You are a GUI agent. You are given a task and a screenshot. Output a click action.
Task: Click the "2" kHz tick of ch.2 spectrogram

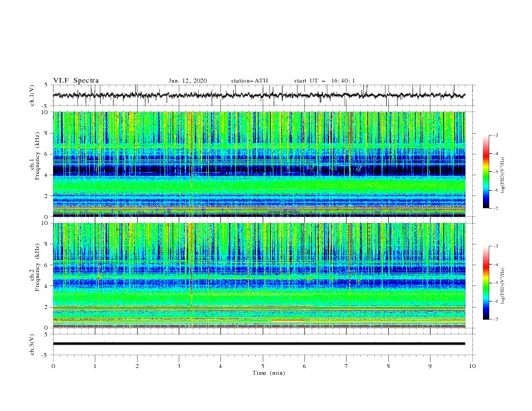pos(48,307)
